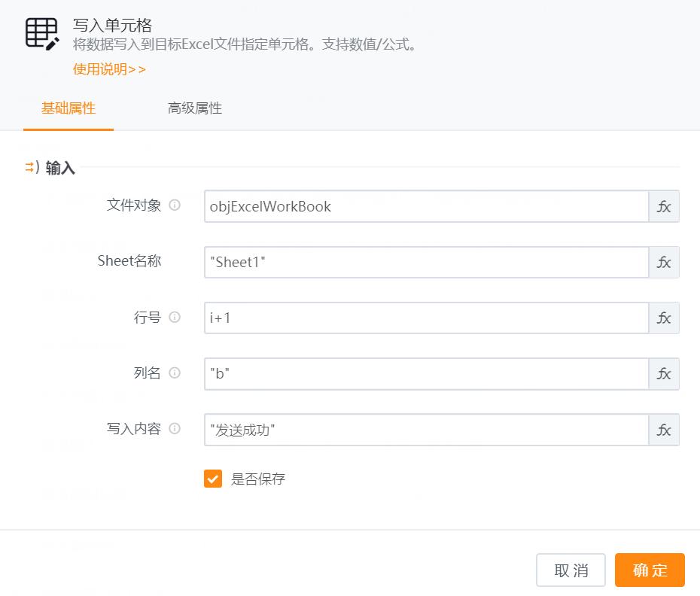Select the Sheet1 name input box
The image size is (700, 596).
(422, 262)
